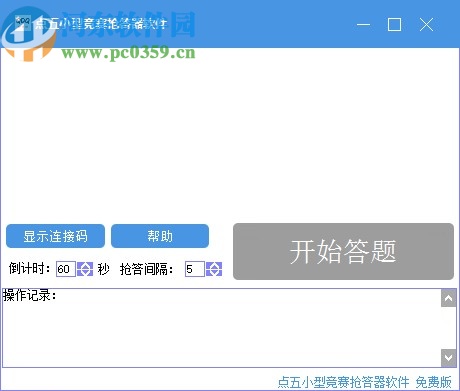Close the 抢答器 window
This screenshot has width=460, height=391.
(x=426, y=25)
